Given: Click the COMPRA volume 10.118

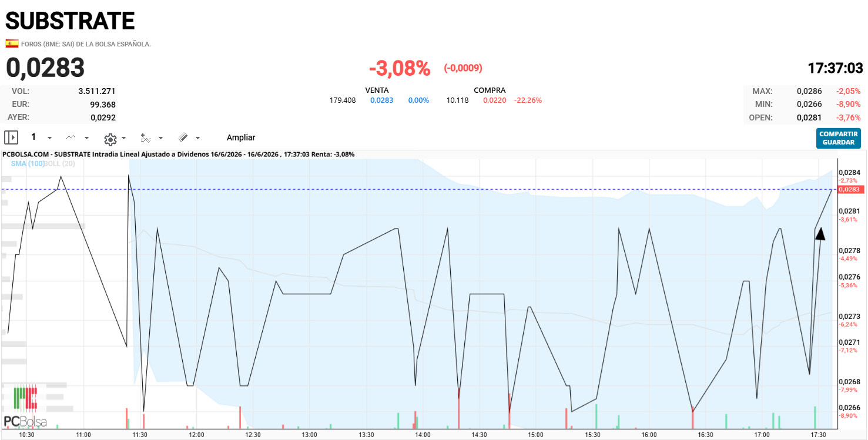Looking at the screenshot, I should 458,100.
